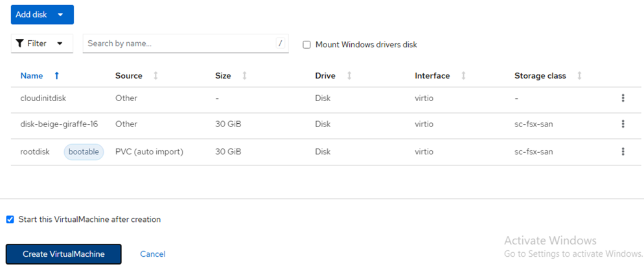Click the Interface column header
This screenshot has width=644, height=273.
pyautogui.click(x=432, y=76)
